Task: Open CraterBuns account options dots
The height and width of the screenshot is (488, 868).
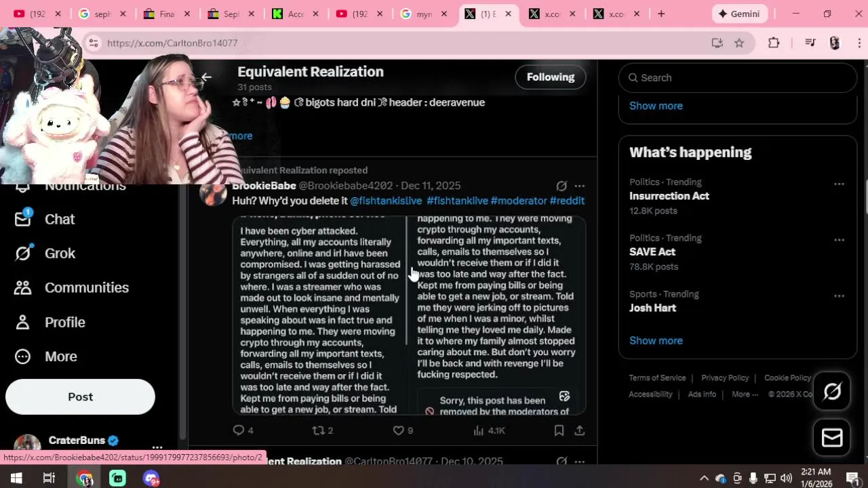Action: 157,447
